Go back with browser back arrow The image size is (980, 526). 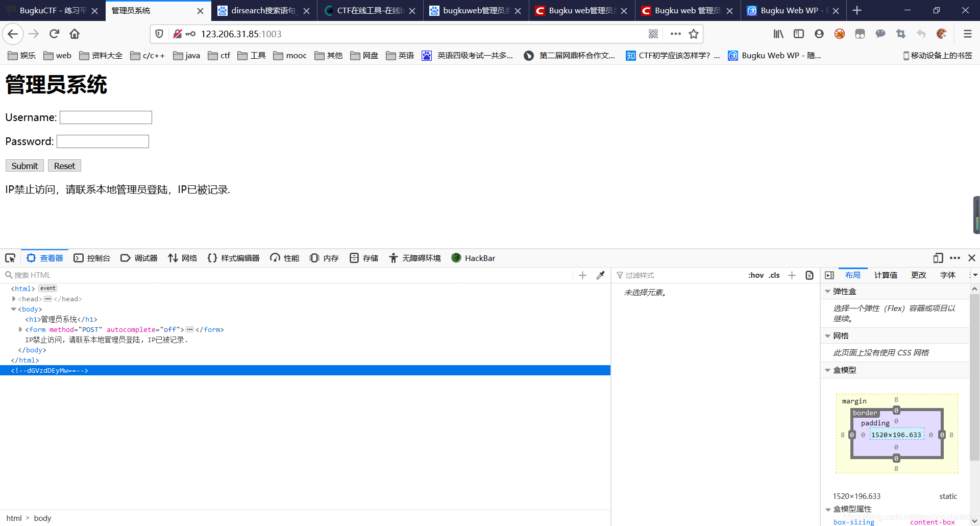(x=13, y=34)
